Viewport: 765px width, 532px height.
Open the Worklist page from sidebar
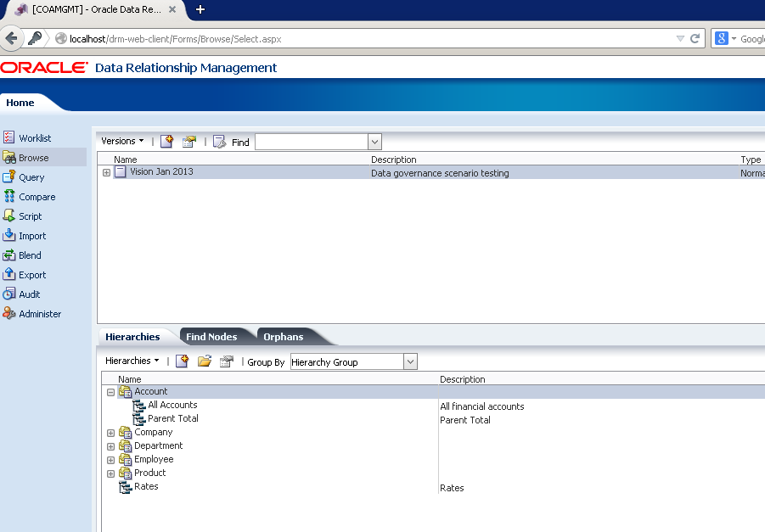click(35, 138)
